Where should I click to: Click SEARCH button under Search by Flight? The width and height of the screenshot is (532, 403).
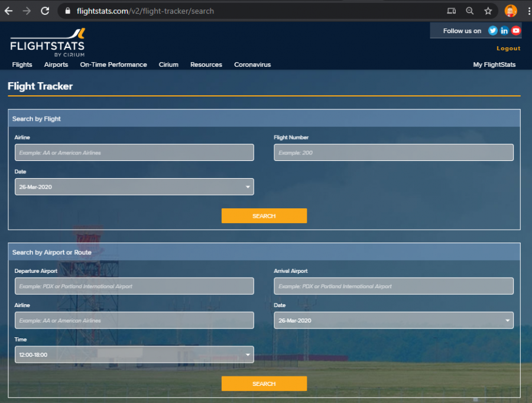[x=264, y=216]
